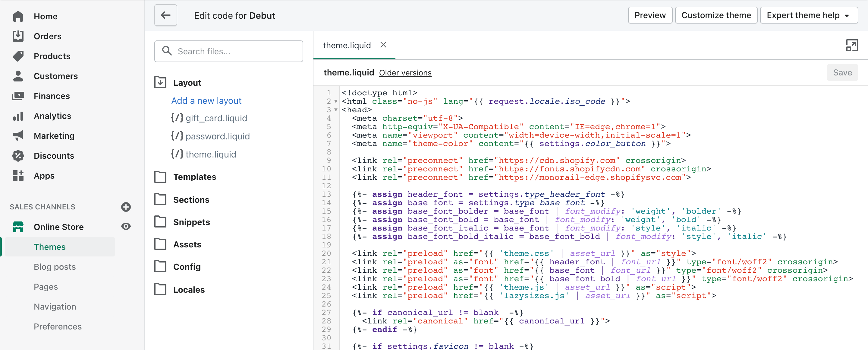The image size is (868, 350).
Task: Open Orders via its inbox icon
Action: [x=18, y=36]
